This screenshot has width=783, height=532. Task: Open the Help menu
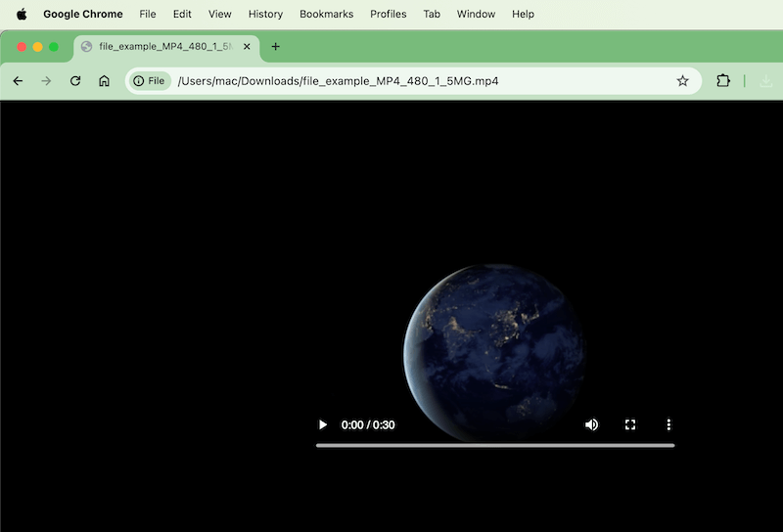click(523, 14)
